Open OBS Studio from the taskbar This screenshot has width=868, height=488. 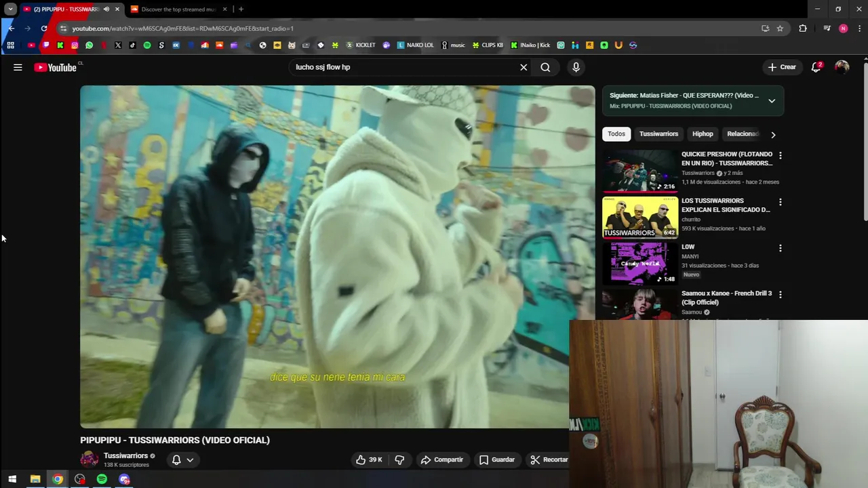80,479
